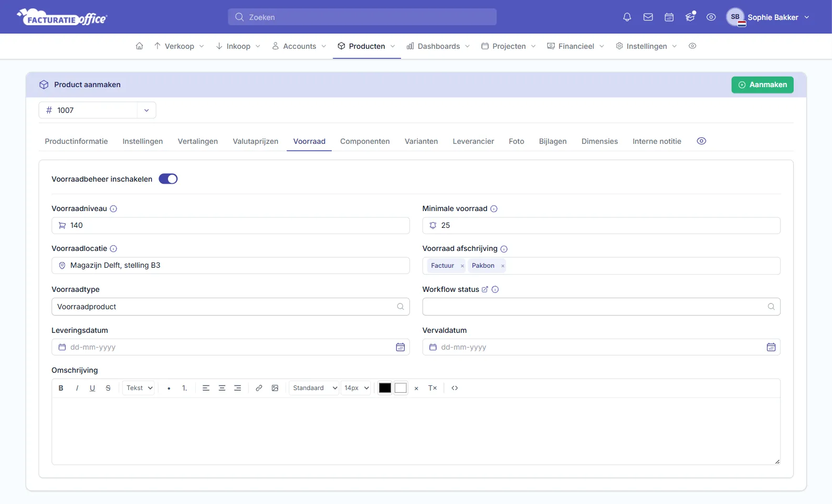Insert a hyperlink in description
Viewport: 832px width, 504px height.
coord(259,388)
